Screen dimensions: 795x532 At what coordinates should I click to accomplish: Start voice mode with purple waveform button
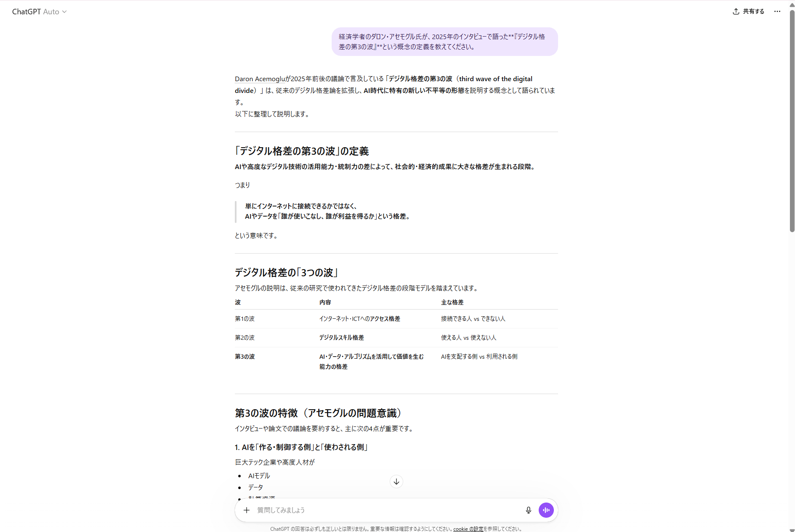[546, 510]
